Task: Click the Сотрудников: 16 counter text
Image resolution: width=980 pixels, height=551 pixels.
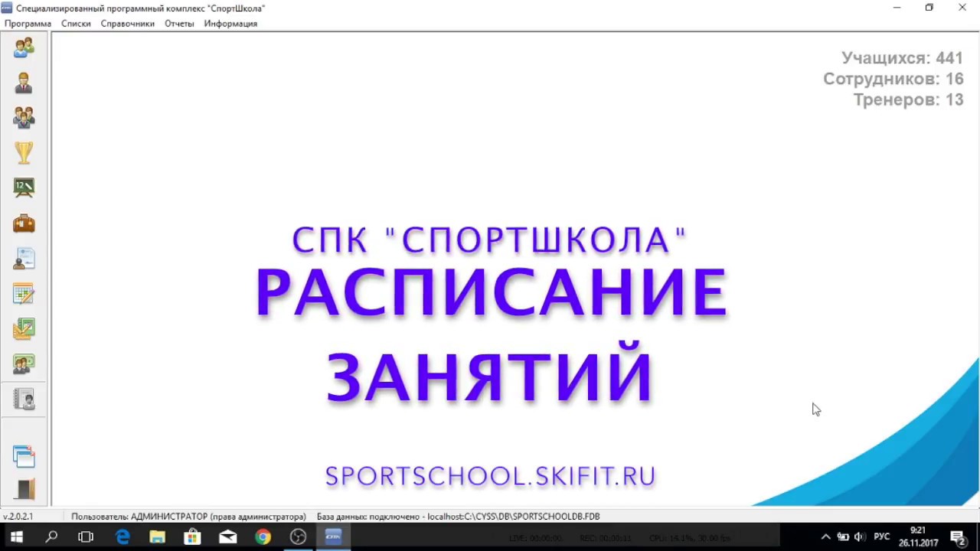Action: coord(893,79)
